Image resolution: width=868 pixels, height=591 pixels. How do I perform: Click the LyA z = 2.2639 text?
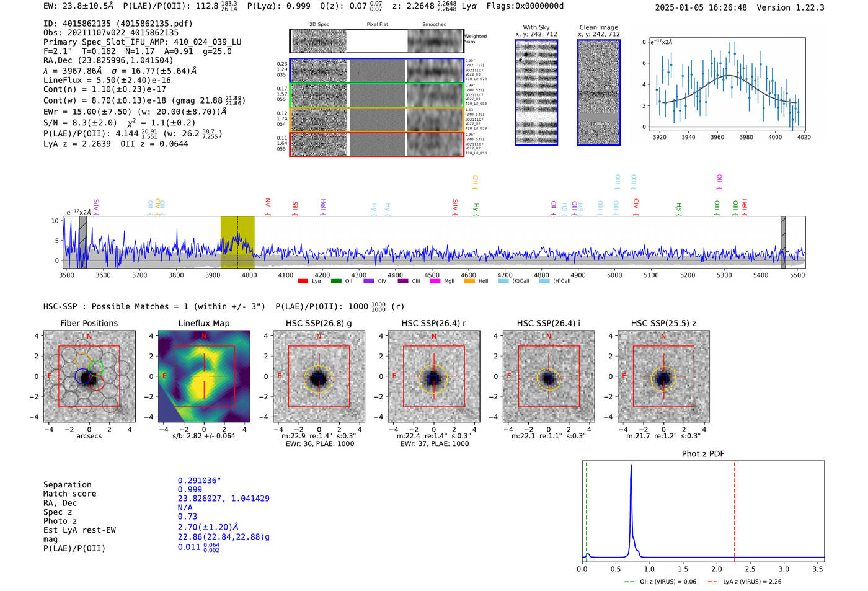tap(77, 144)
